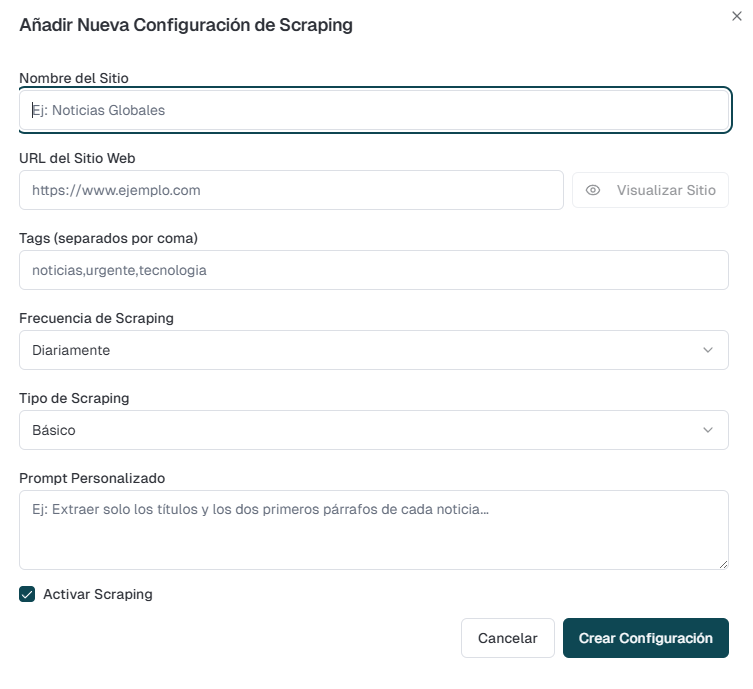Click the Crear Configuración button
The height and width of the screenshot is (689, 753).
coord(645,638)
